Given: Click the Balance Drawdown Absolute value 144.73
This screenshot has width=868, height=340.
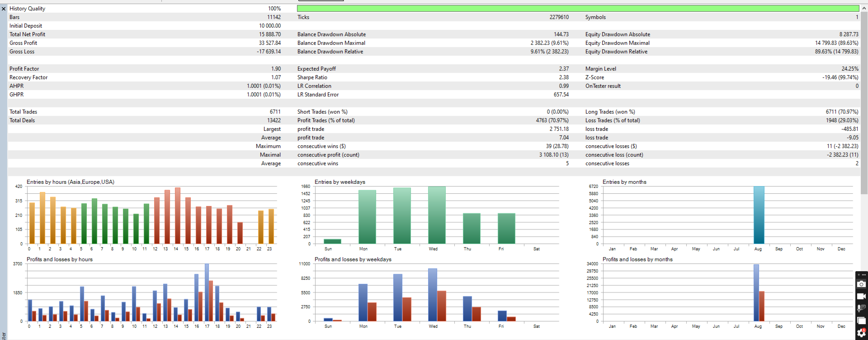Looking at the screenshot, I should tap(561, 34).
